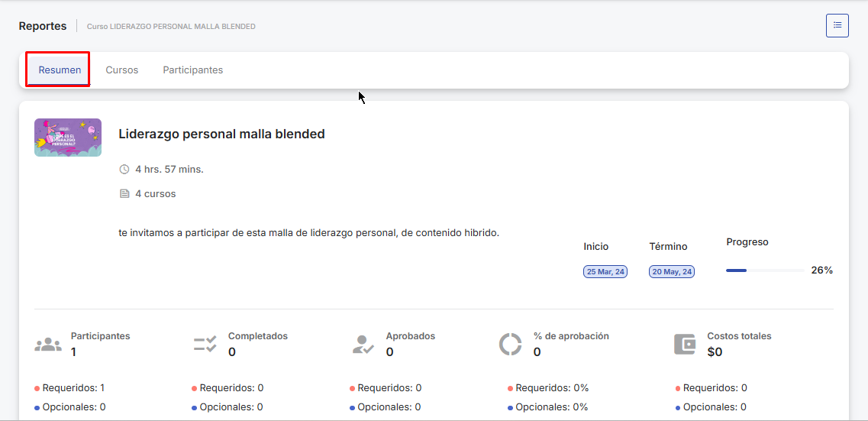Click the Liderazgo personal malla blended title
This screenshot has height=421, width=868.
pos(221,134)
